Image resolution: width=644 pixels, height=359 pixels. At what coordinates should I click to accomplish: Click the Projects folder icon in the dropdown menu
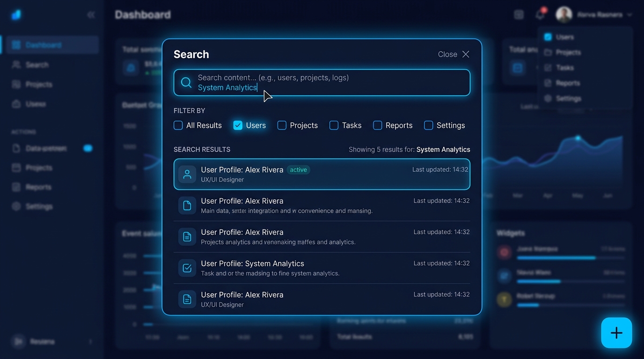tap(548, 52)
